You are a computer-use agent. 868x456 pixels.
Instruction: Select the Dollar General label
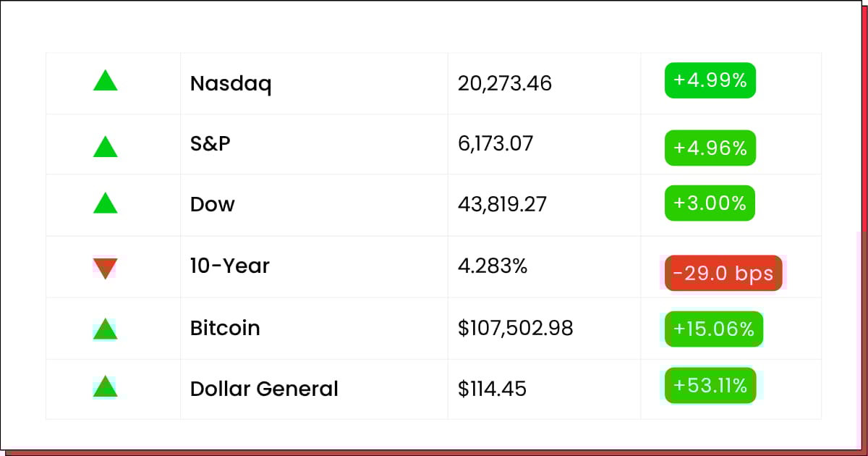tap(264, 389)
